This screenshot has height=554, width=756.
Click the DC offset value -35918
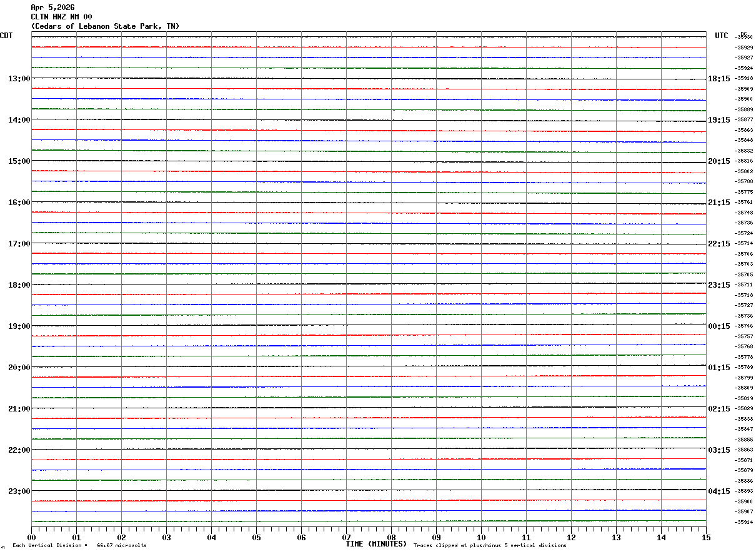[x=744, y=78]
